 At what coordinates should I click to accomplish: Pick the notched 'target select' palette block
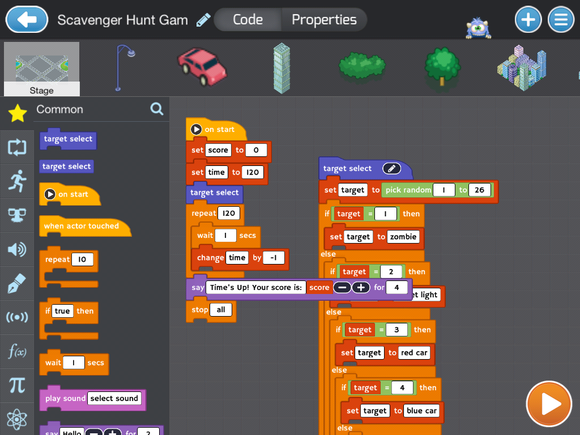(68, 139)
